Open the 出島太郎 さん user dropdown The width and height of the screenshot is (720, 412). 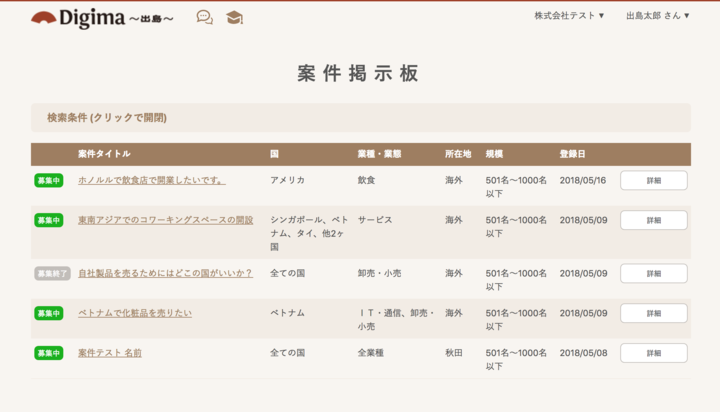coord(657,16)
